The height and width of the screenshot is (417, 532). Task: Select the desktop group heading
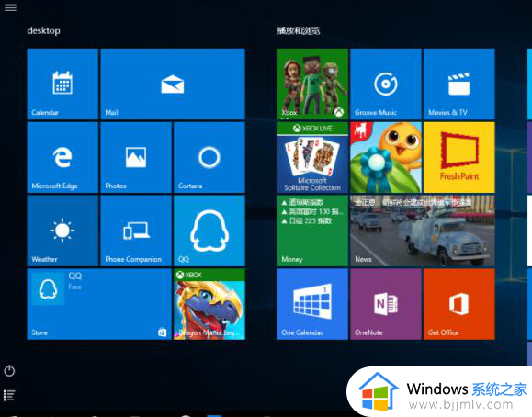(x=43, y=30)
